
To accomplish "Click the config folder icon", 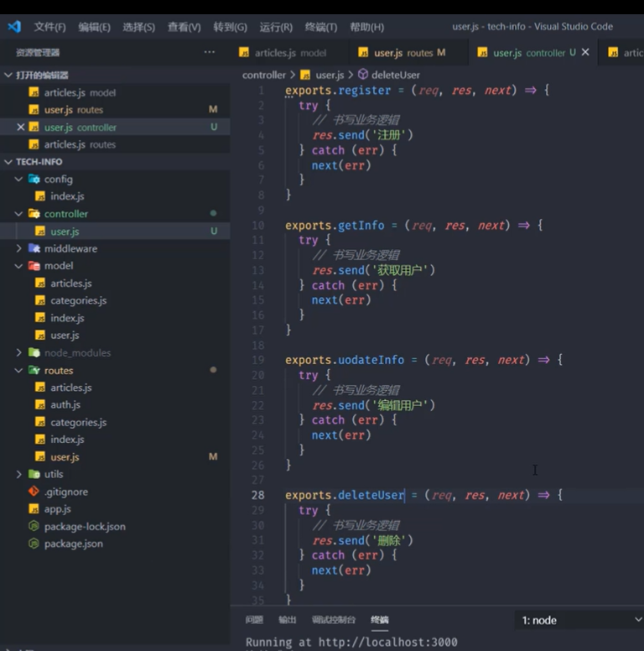I will point(34,179).
